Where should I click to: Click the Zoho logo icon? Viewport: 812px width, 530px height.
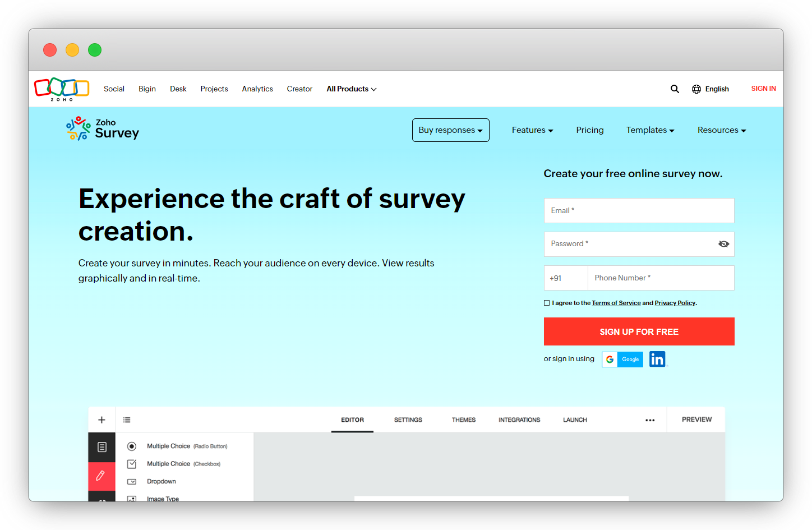tap(62, 89)
